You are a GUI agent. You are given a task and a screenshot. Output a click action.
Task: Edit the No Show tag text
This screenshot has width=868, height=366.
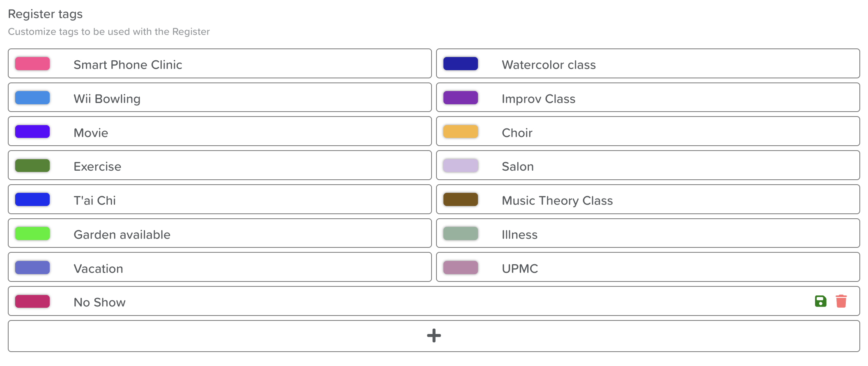[x=100, y=302]
